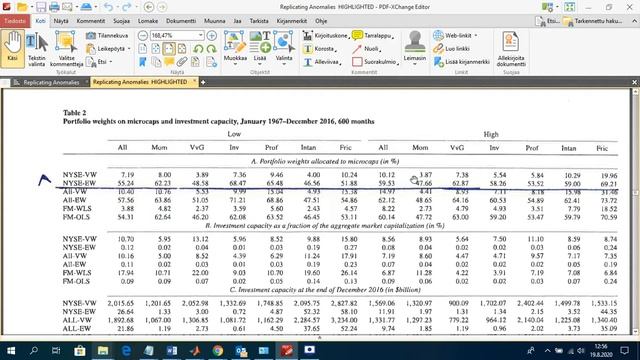The width and height of the screenshot is (640, 360).
Task: Open the Tiedosto file menu
Action: [x=15, y=21]
